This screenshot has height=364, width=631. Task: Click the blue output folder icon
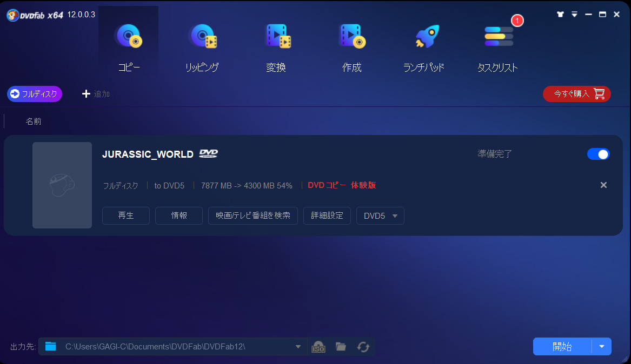point(50,346)
